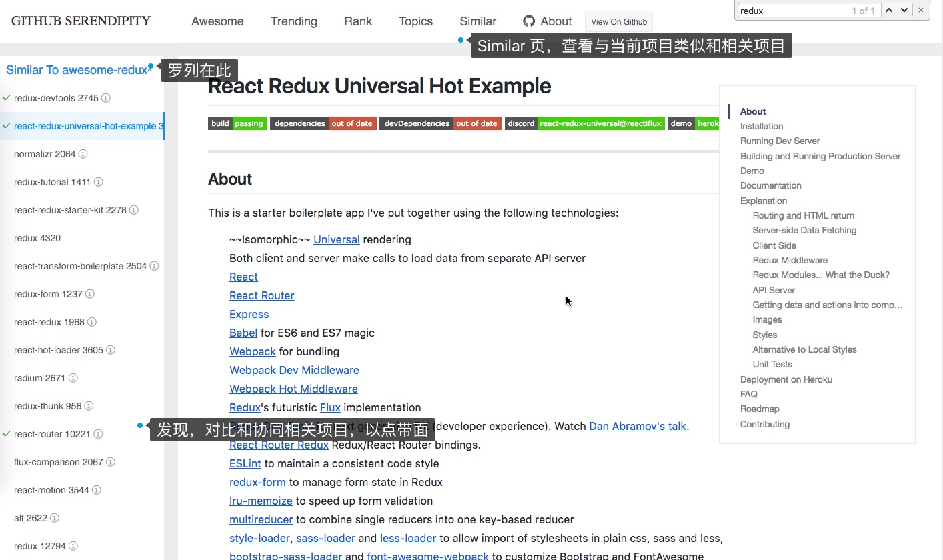The image size is (943, 560).
Task: Jump to Building and Running Production Server
Action: [820, 156]
